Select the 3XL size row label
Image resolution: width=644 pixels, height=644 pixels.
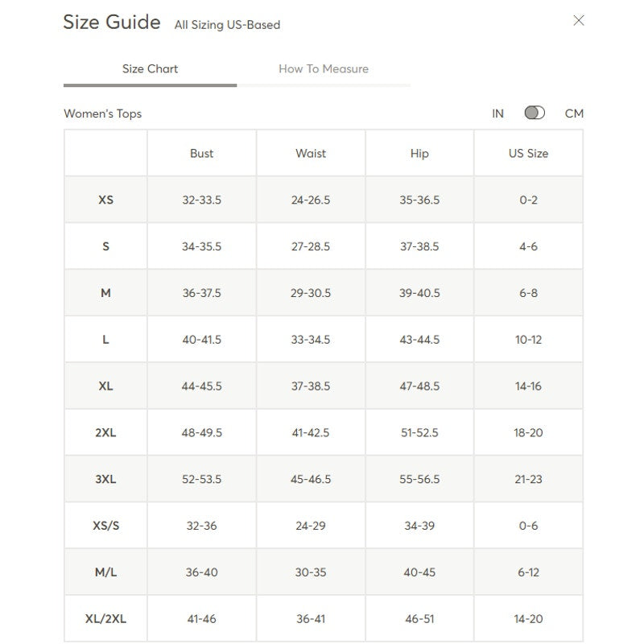[105, 479]
